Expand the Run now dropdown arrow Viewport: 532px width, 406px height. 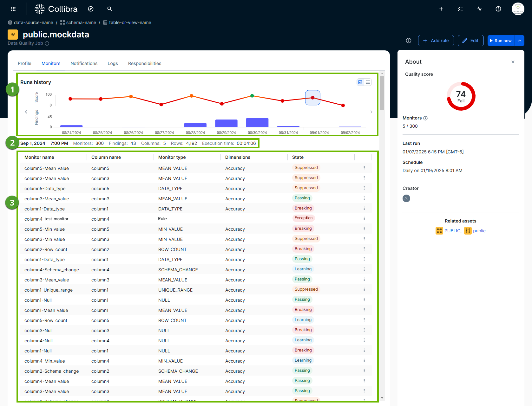(520, 41)
